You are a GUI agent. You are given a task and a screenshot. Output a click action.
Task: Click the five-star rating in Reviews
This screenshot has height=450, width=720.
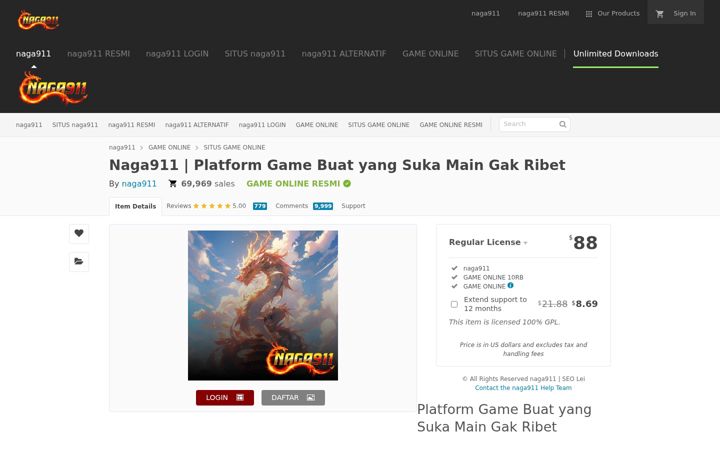click(212, 206)
